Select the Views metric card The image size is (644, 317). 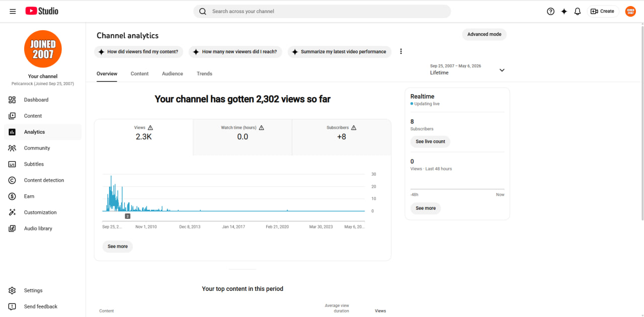pyautogui.click(x=143, y=137)
